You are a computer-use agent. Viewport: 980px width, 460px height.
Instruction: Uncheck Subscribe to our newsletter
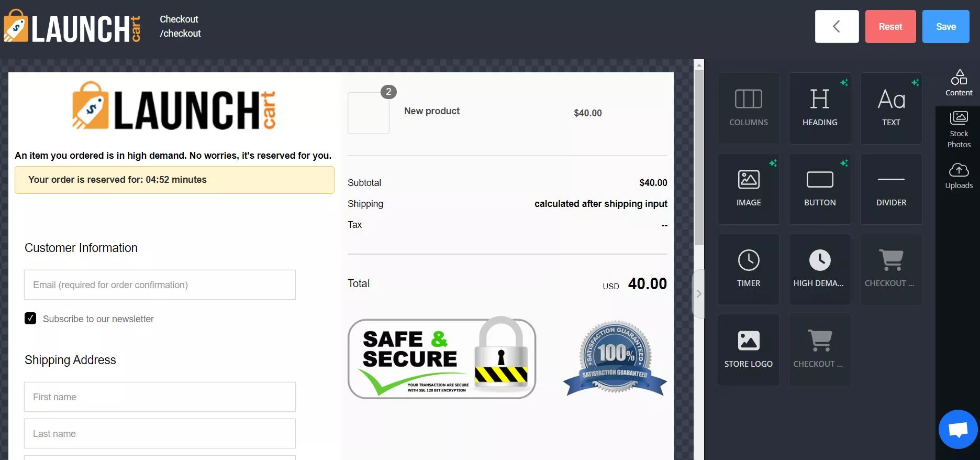click(x=30, y=319)
